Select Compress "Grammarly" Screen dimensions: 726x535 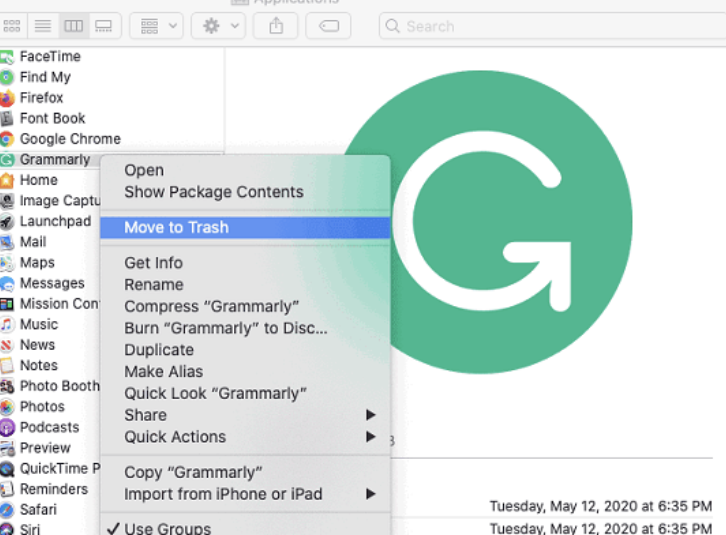click(245, 307)
